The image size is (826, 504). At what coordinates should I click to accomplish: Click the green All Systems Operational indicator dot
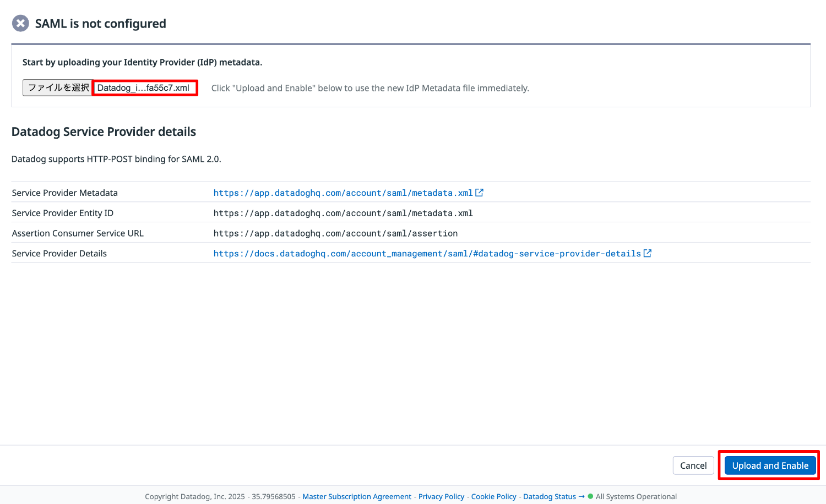point(590,496)
